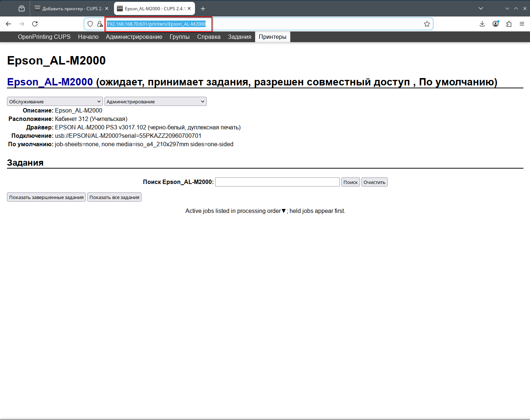This screenshot has width=530, height=420.
Task: Open the extensions puzzle icon
Action: [509, 24]
